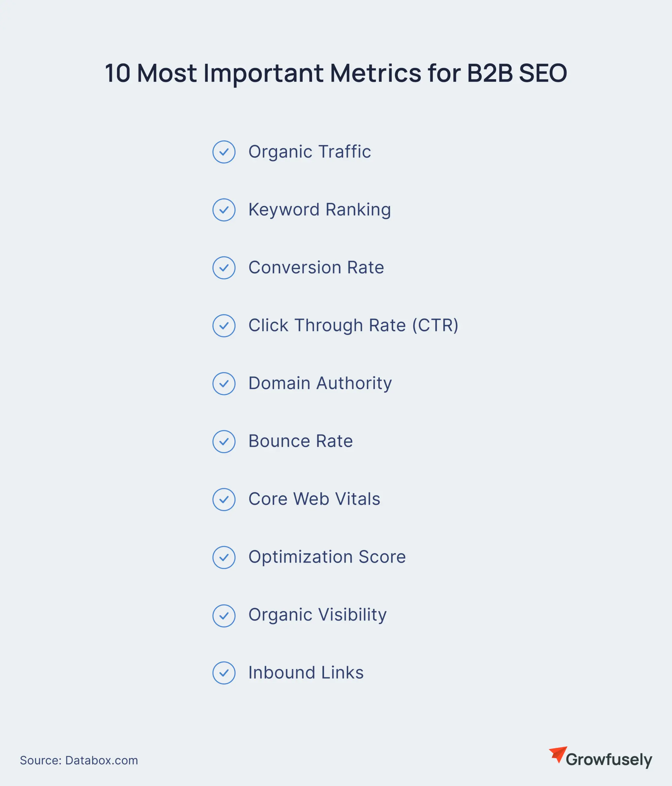The width and height of the screenshot is (672, 786).
Task: Select the check icon beside Conversion Rate
Action: pyautogui.click(x=224, y=268)
